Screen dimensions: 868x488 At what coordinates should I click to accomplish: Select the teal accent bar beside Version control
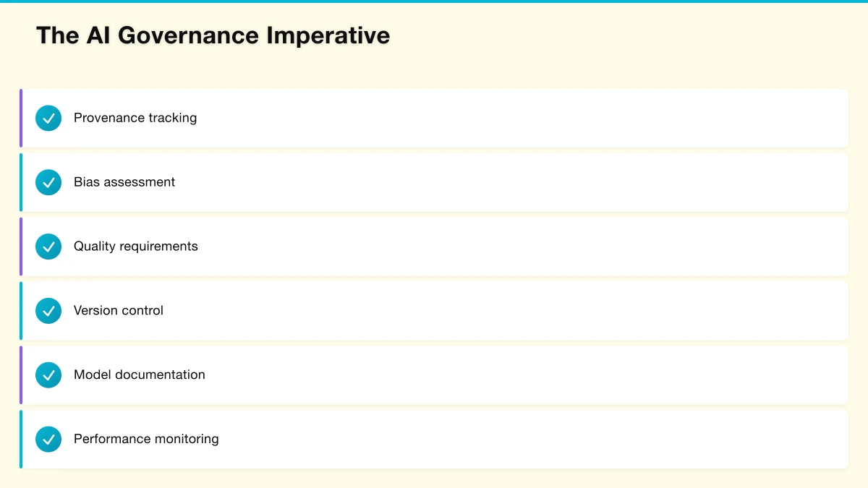[x=21, y=311]
